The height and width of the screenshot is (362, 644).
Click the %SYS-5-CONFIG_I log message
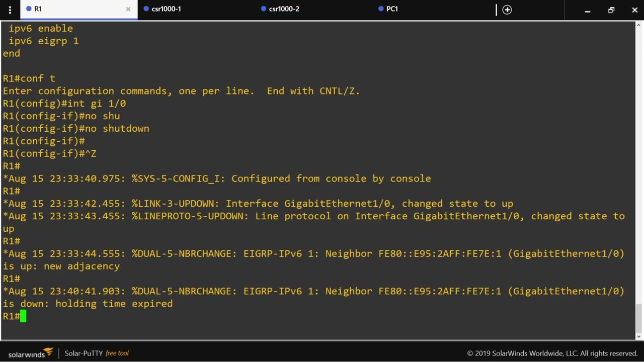[x=217, y=178]
